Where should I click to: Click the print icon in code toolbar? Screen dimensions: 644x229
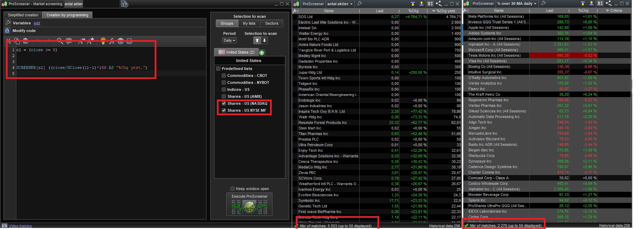(x=129, y=41)
